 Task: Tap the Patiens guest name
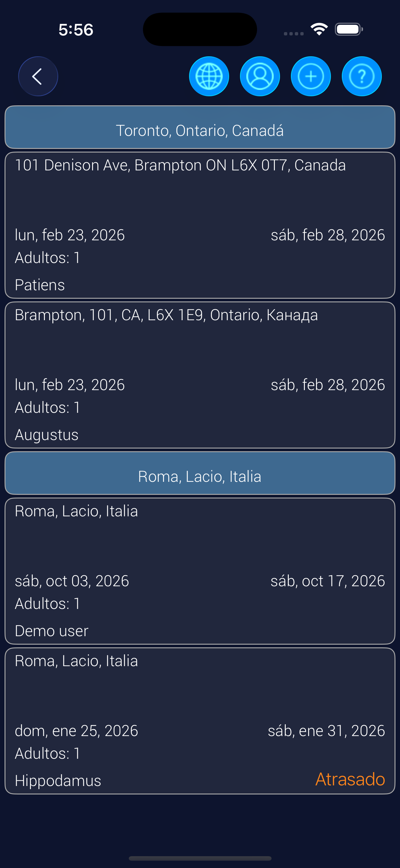point(40,285)
